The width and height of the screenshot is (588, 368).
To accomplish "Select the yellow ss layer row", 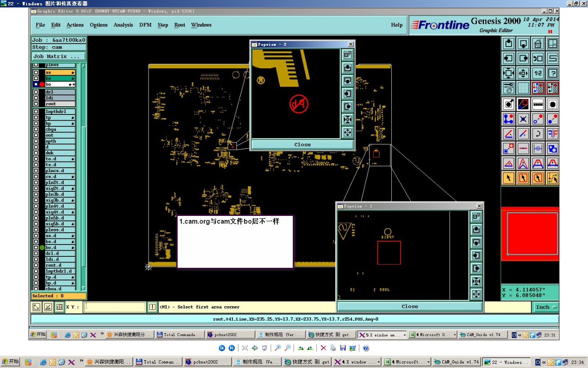I will (60, 72).
